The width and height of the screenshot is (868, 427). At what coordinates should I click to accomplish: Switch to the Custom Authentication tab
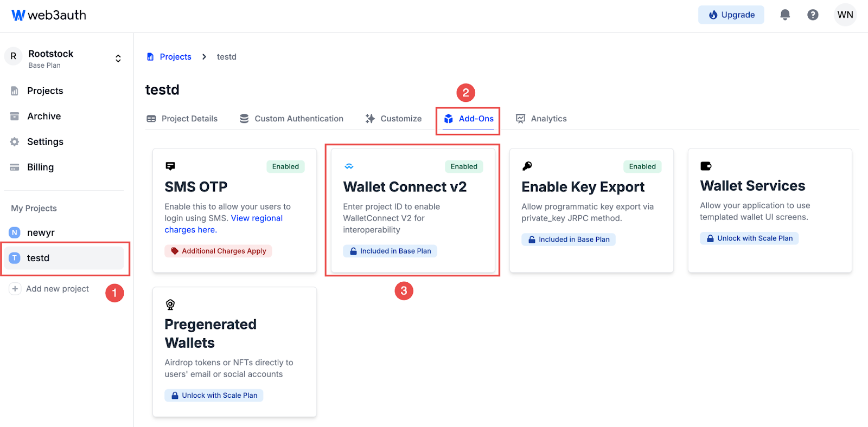(x=292, y=119)
